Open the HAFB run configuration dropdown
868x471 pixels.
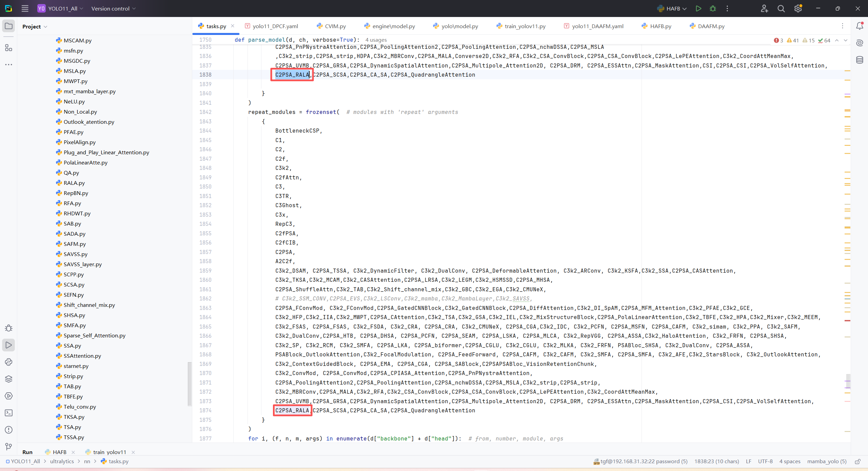point(673,8)
